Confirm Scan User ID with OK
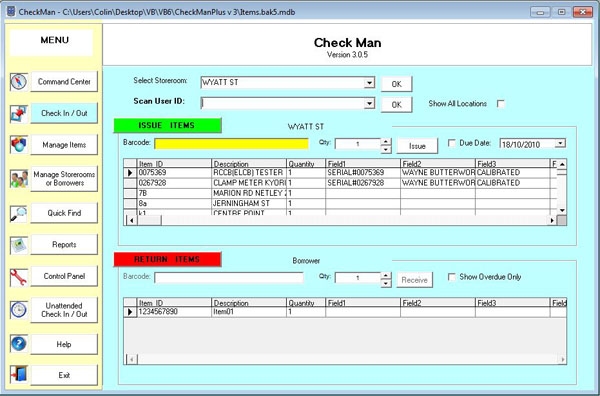Image resolution: width=600 pixels, height=396 pixels. (396, 104)
